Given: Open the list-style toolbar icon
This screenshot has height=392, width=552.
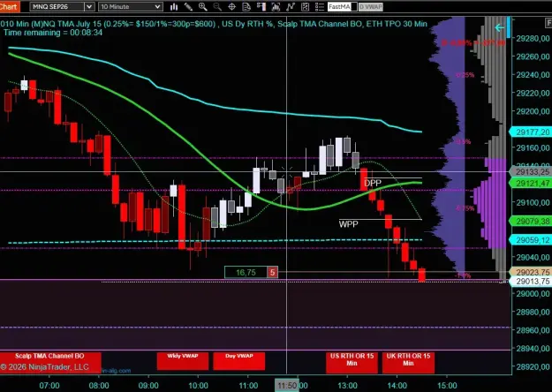Looking at the screenshot, I should pyautogui.click(x=320, y=6).
